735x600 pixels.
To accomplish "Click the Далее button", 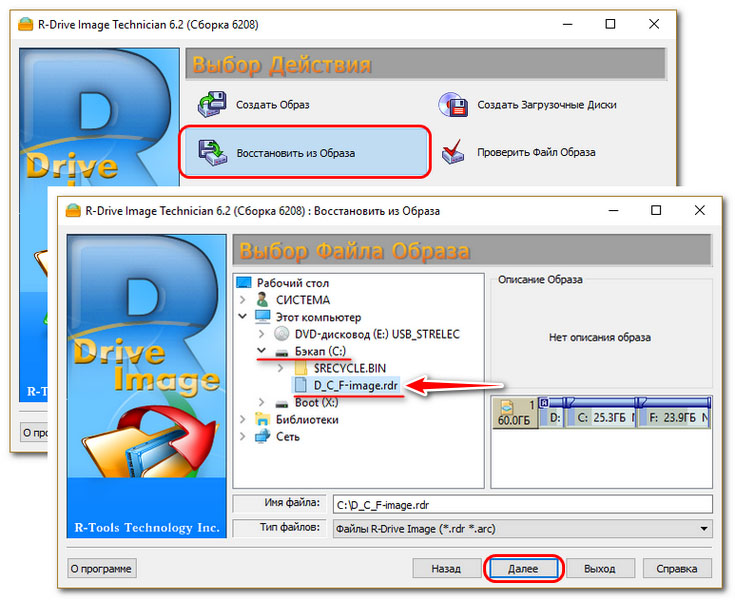I will tap(523, 569).
